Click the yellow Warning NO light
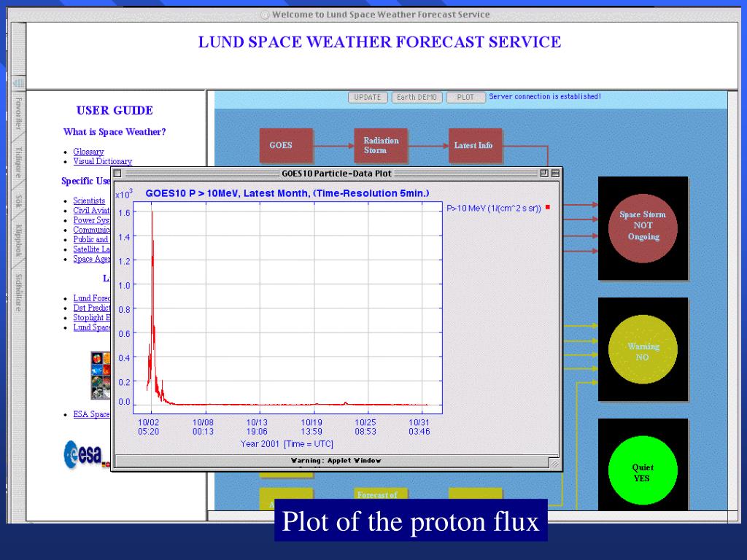This screenshot has height=560, width=747. coord(643,349)
